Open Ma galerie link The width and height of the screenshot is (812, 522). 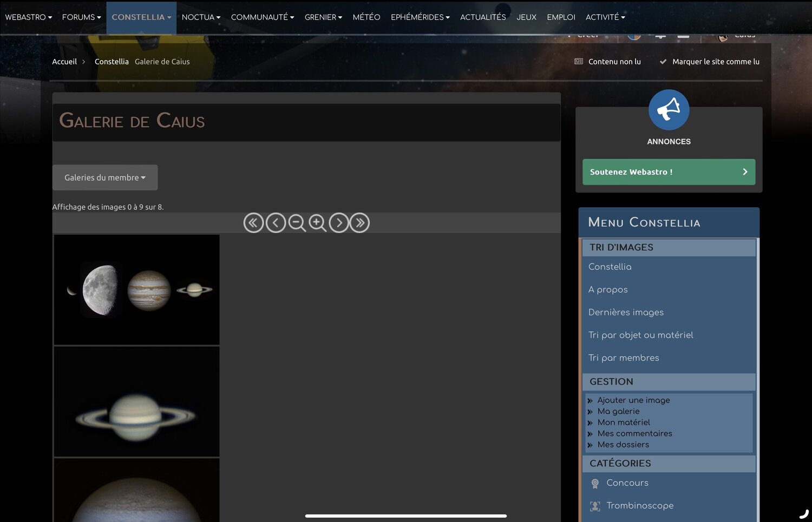(x=618, y=411)
